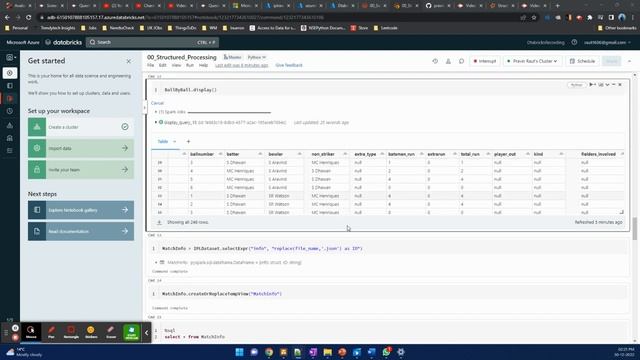Sort by batter column header

coord(233,154)
